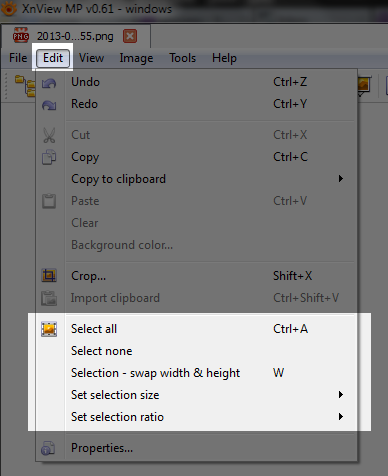Screen dimensions: 388x476
Task: Choose Selection - swap width & height
Action: [x=197, y=373]
